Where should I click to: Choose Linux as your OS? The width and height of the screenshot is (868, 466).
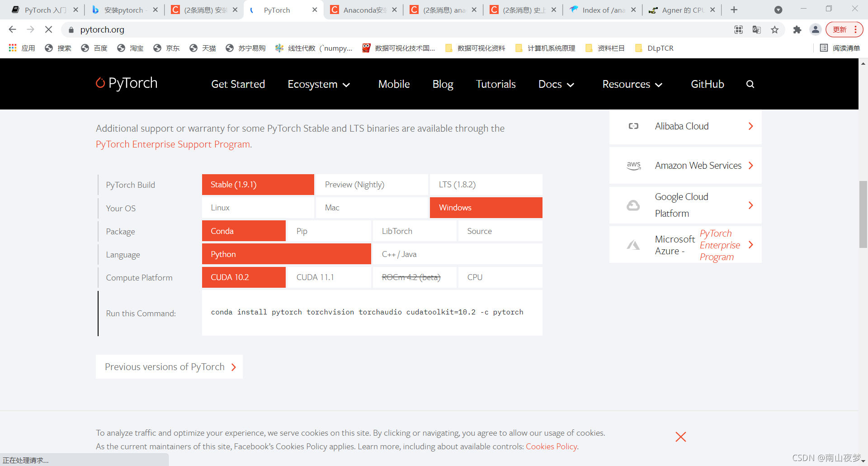(x=258, y=208)
